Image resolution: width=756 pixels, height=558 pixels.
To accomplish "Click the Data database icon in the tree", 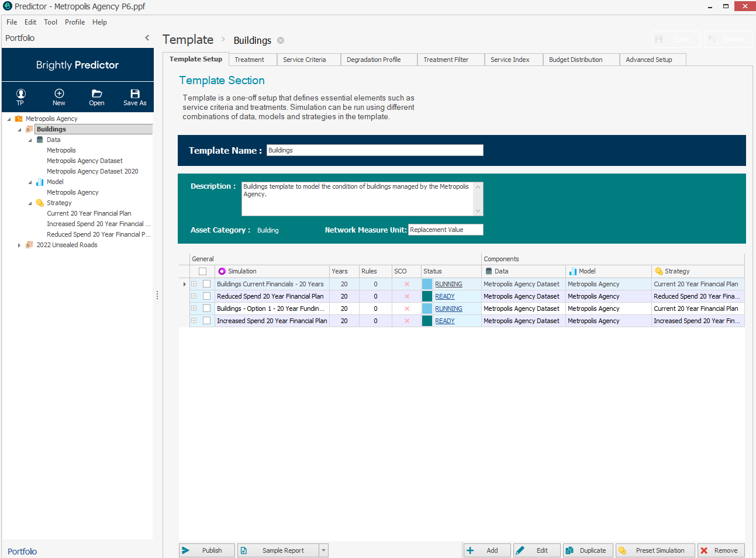I will point(40,140).
